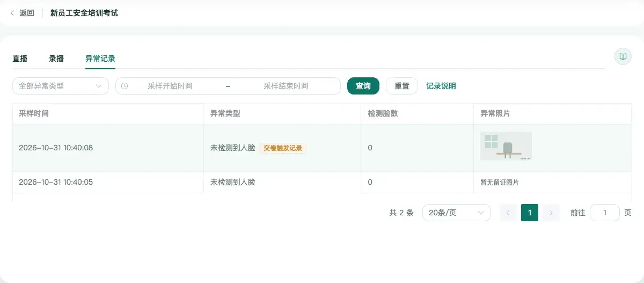Image resolution: width=644 pixels, height=283 pixels.
Task: Click the 交卷触发记录 tag
Action: pyautogui.click(x=283, y=148)
